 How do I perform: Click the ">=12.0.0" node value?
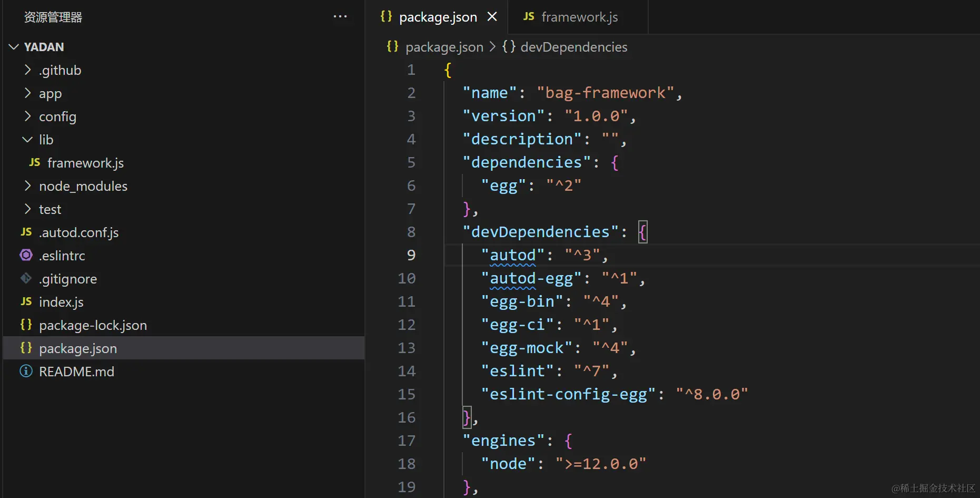[x=601, y=464]
